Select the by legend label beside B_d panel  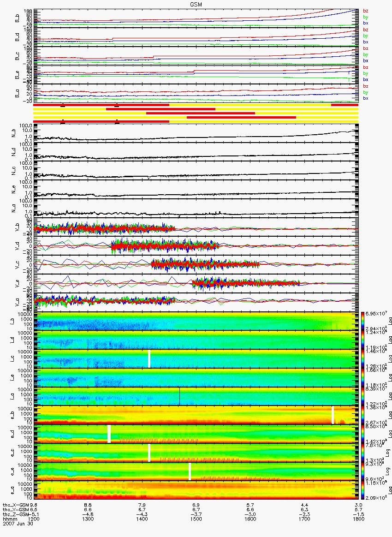[x=366, y=36]
